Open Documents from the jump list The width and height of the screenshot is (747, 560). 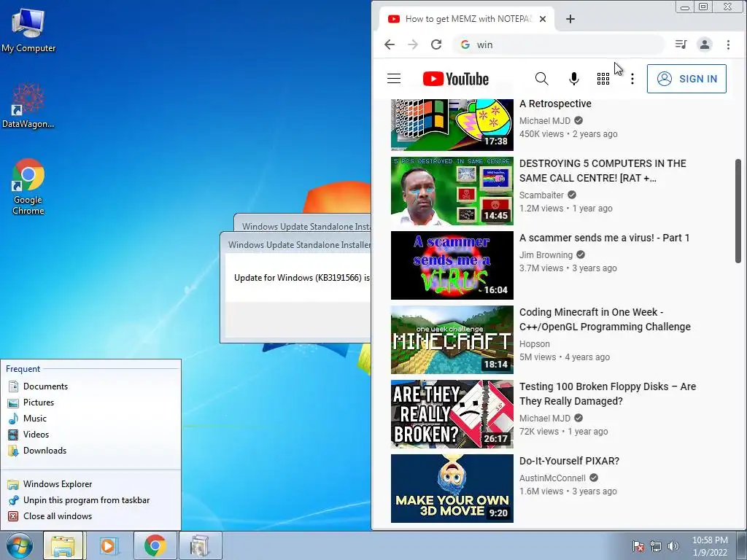click(x=90, y=386)
